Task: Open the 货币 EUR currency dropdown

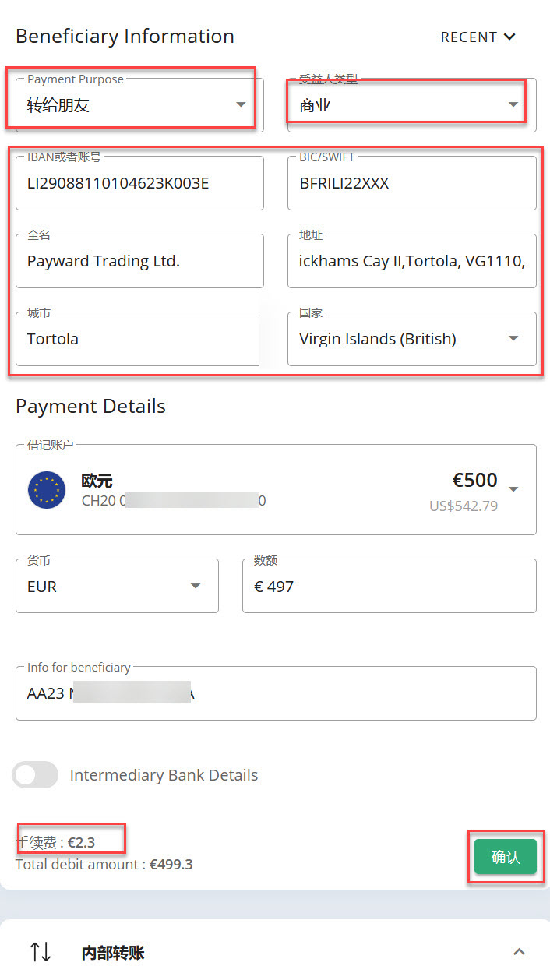Action: point(117,586)
